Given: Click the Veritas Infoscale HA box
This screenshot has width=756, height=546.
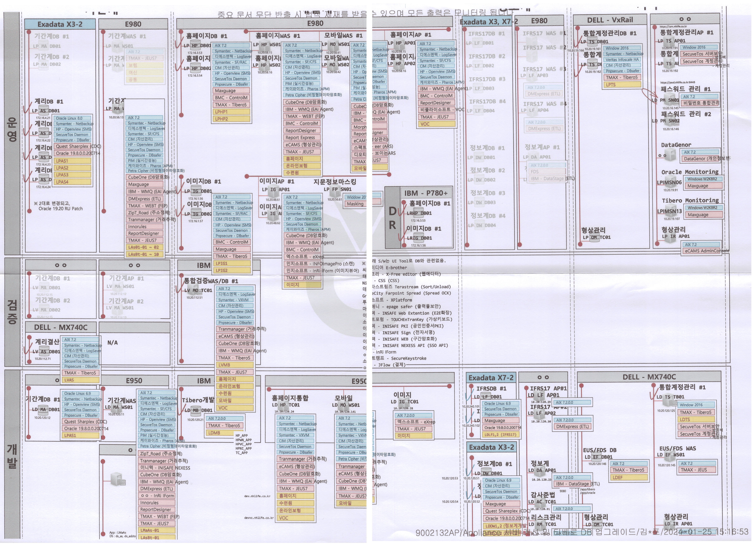Looking at the screenshot, I should click(622, 60).
